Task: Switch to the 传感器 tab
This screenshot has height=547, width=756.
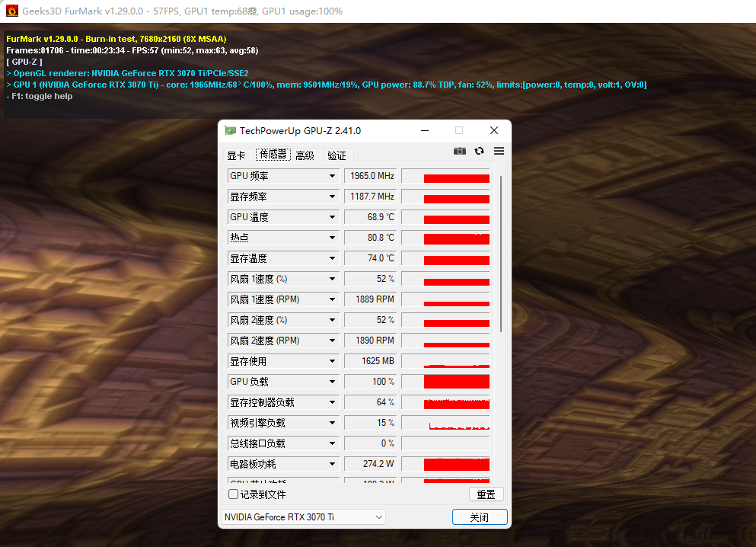Action: pos(273,155)
